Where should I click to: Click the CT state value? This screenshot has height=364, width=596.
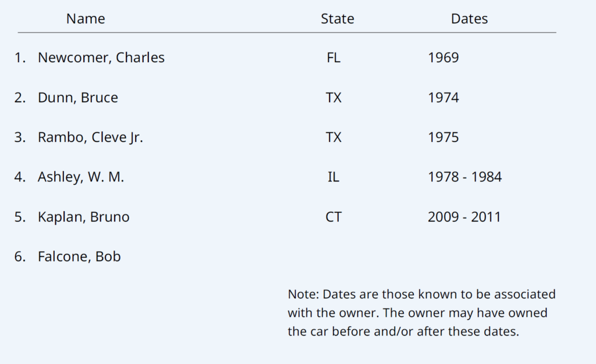click(x=334, y=217)
